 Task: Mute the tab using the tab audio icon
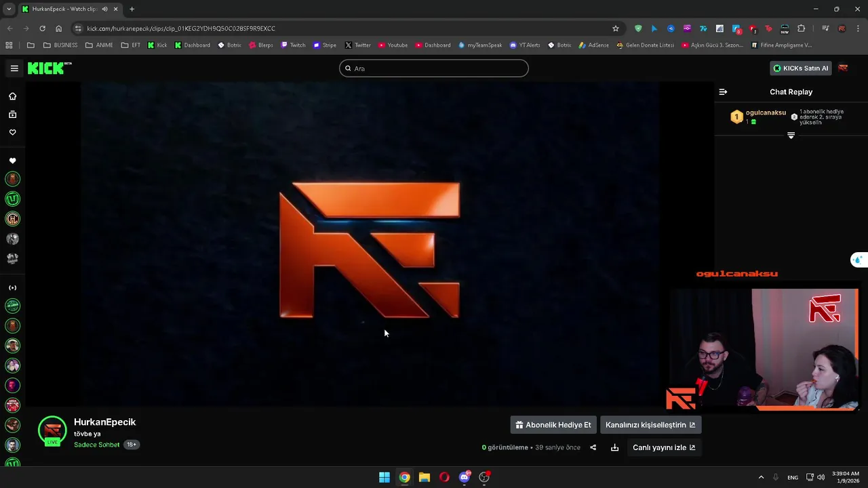point(104,9)
